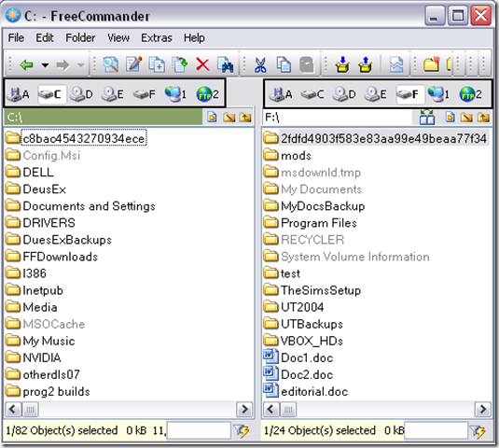Click the unpack archive icon with up arrow
Viewport: 499px width, 448px height.
click(x=366, y=64)
